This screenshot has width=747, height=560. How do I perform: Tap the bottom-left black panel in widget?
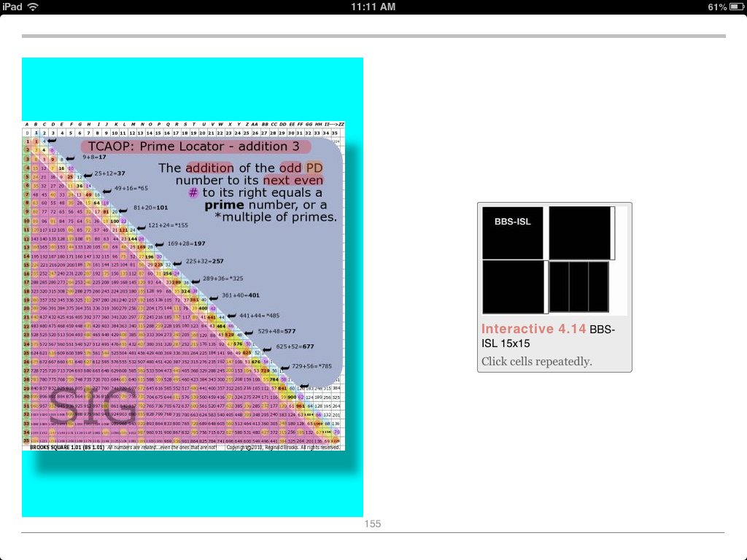[513, 287]
